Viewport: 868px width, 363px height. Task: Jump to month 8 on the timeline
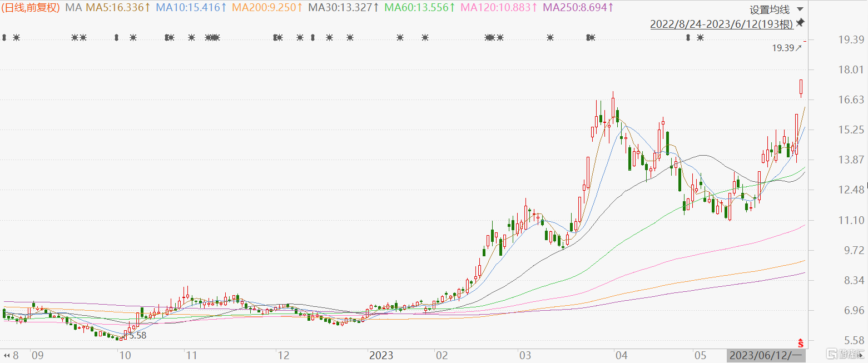pos(16,355)
